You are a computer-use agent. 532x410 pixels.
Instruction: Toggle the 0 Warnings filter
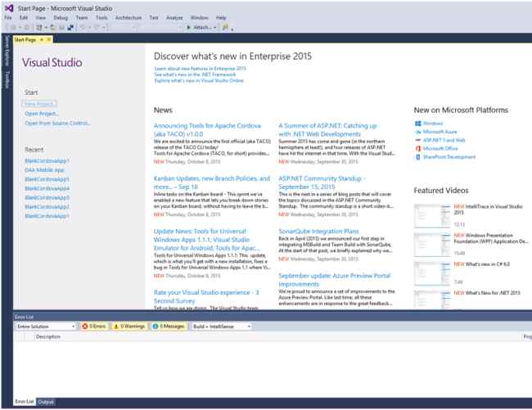point(129,327)
